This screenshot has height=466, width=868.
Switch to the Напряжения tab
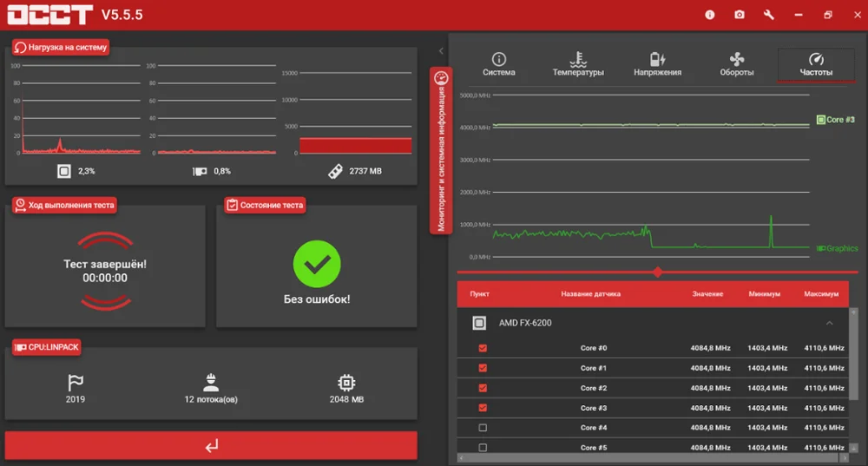(x=658, y=65)
